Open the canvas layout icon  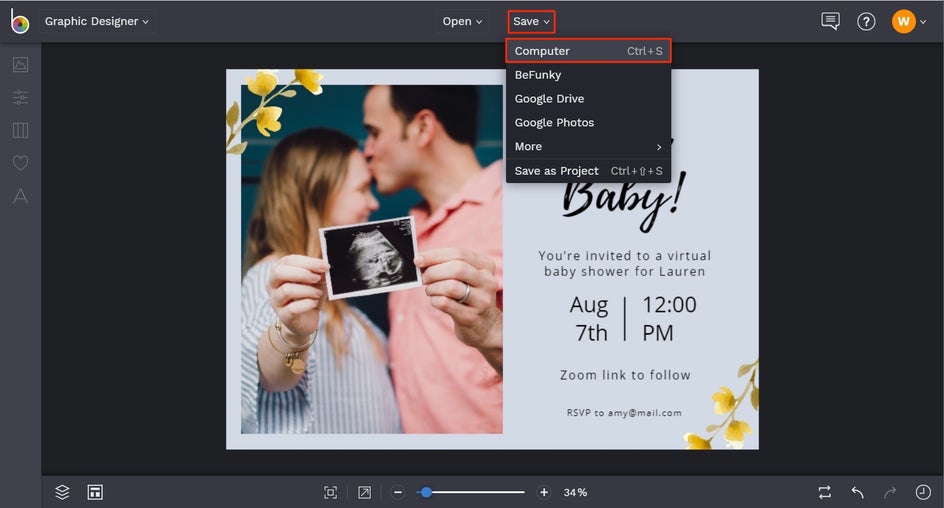pyautogui.click(x=95, y=492)
